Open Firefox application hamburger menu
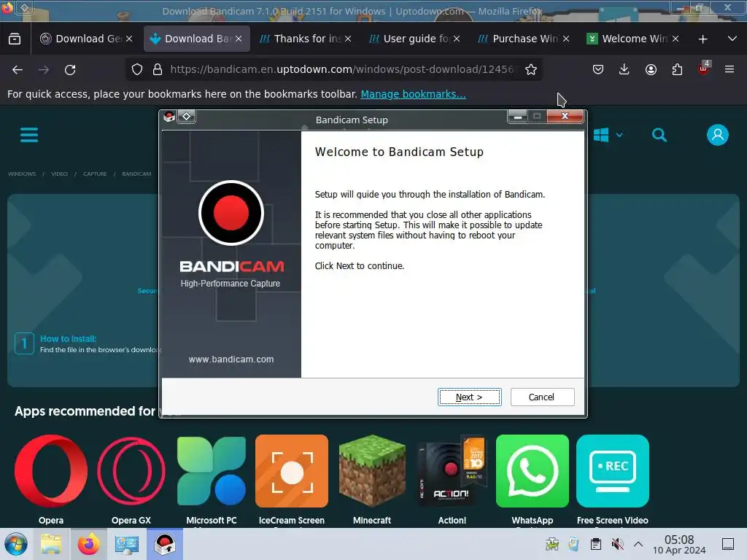747x560 pixels. click(x=729, y=69)
